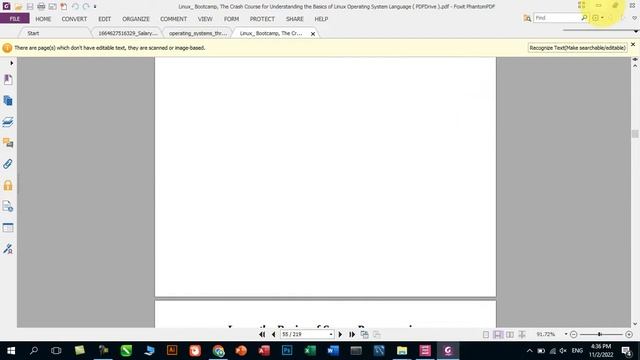Click the zoom out minus button
The height and width of the screenshot is (360, 640).
(x=573, y=334)
